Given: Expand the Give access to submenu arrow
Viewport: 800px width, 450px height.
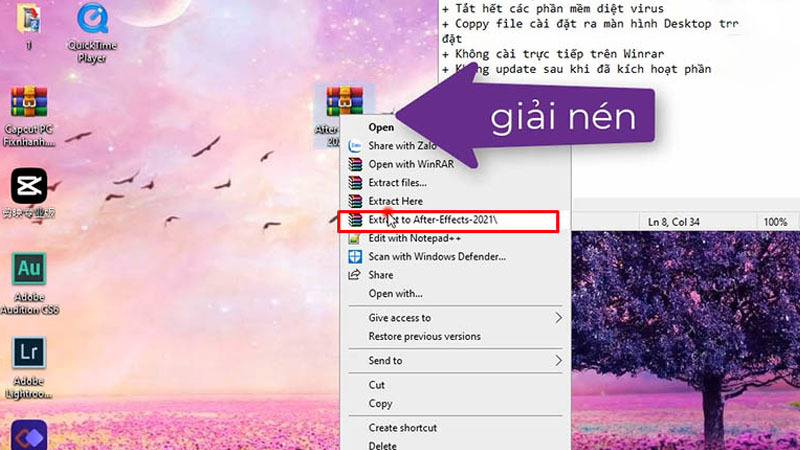Looking at the screenshot, I should [x=558, y=318].
